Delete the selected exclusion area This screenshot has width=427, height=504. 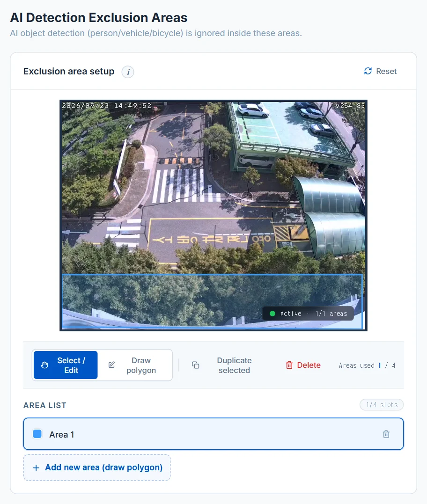click(303, 365)
